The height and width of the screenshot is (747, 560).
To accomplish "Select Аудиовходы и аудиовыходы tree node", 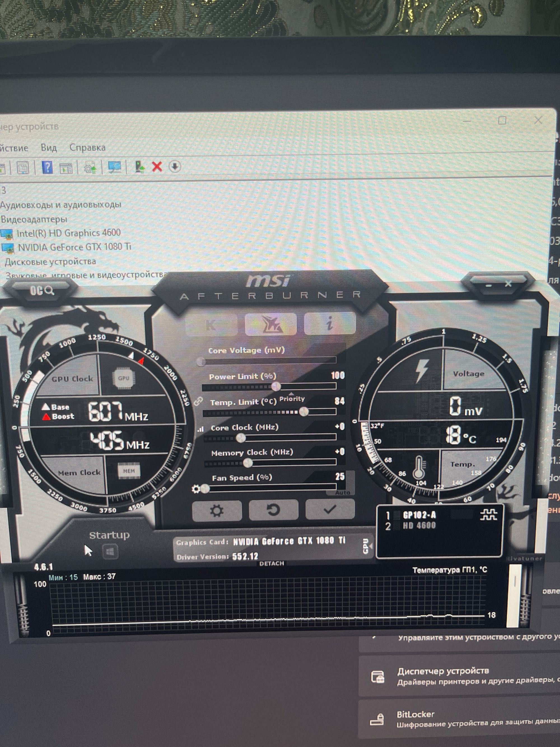I will 61,205.
